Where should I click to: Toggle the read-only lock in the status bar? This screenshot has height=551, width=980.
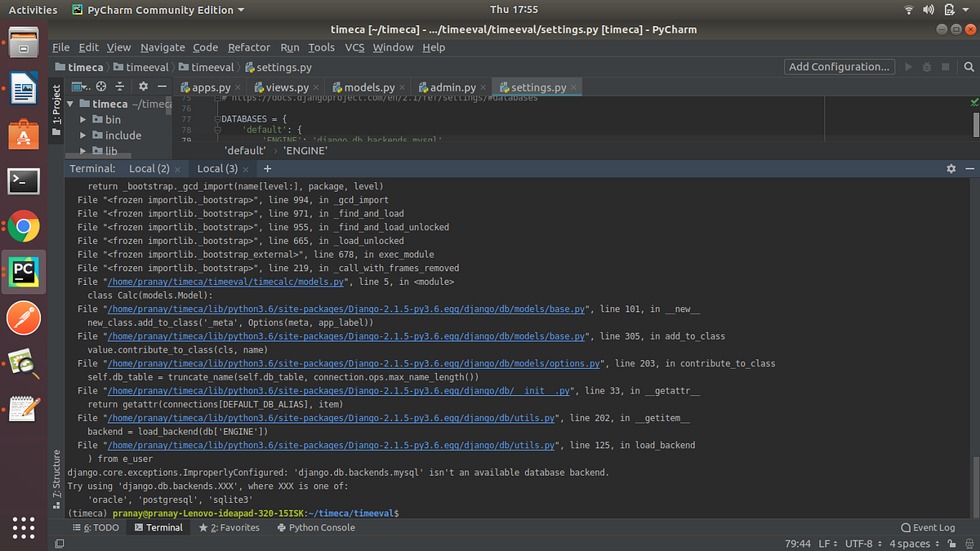point(951,544)
